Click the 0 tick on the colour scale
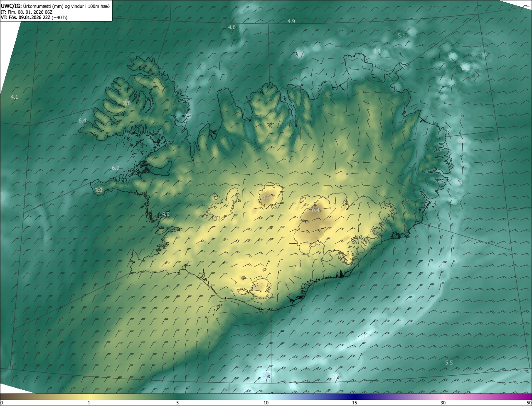The width and height of the screenshot is (532, 406). [x=2, y=403]
